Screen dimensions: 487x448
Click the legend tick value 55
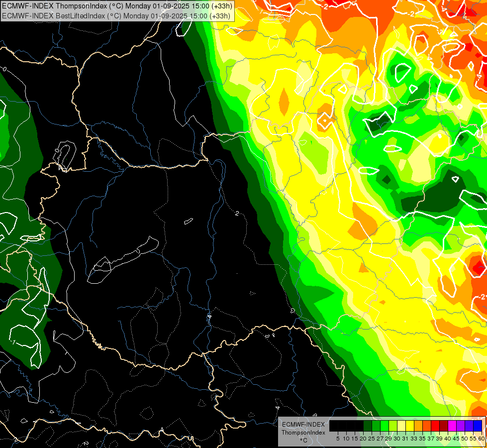click(474, 439)
